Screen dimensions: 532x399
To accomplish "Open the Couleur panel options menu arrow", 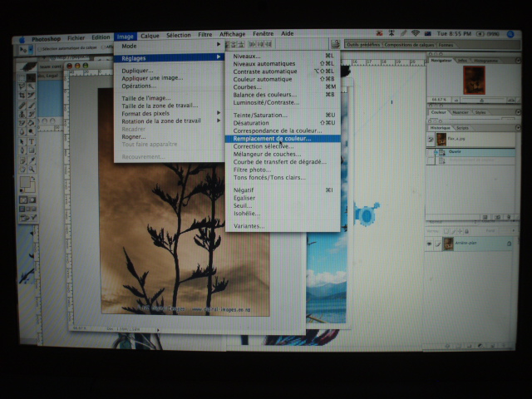I will tap(518, 112).
